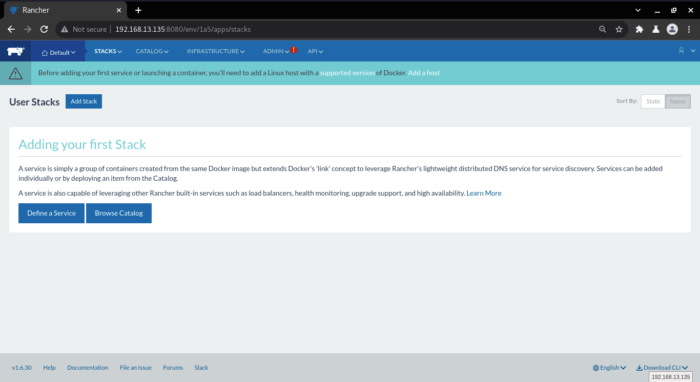The image size is (700, 382).
Task: Open the Help footer link
Action: click(x=49, y=368)
